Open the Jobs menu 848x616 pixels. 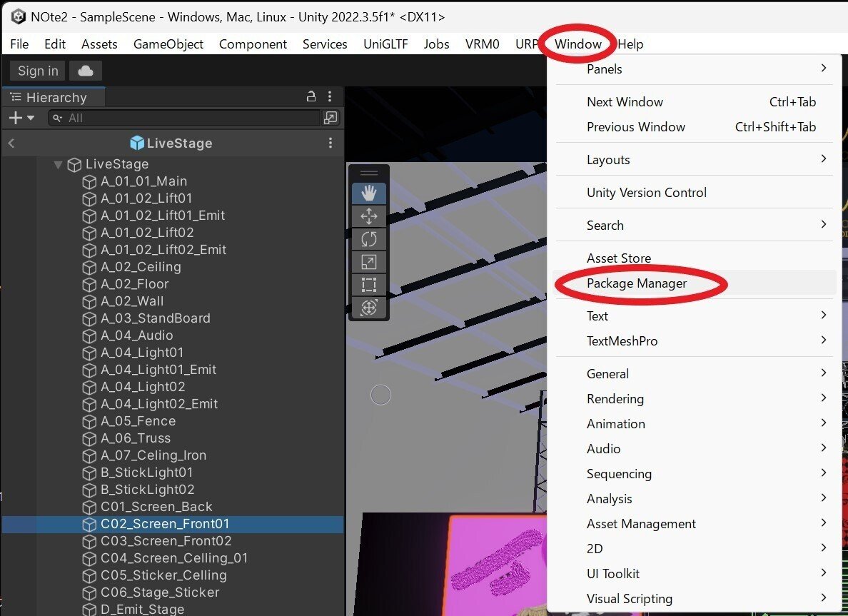click(436, 44)
